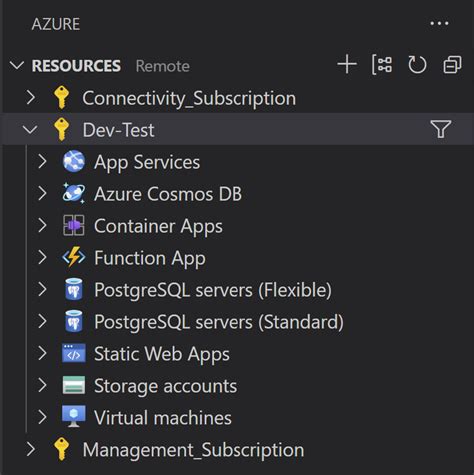Select the Function App label
Screen dimensions: 474x475
[x=150, y=259]
